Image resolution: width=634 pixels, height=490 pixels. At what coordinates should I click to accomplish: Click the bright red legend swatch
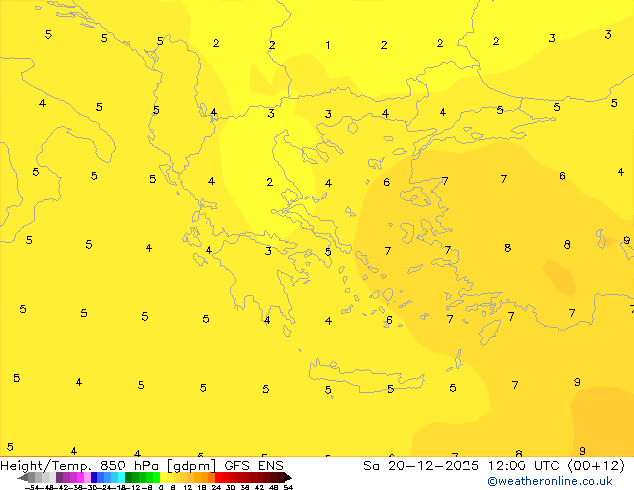218,477
